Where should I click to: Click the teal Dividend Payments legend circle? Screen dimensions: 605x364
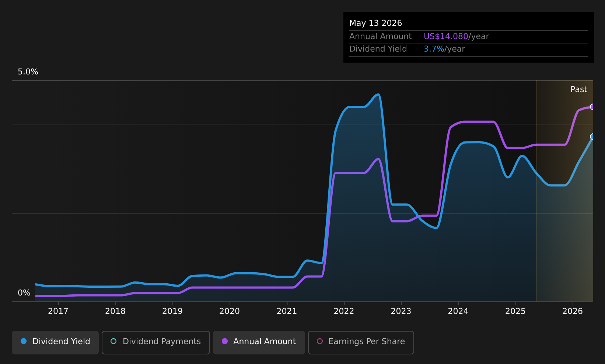(113, 341)
